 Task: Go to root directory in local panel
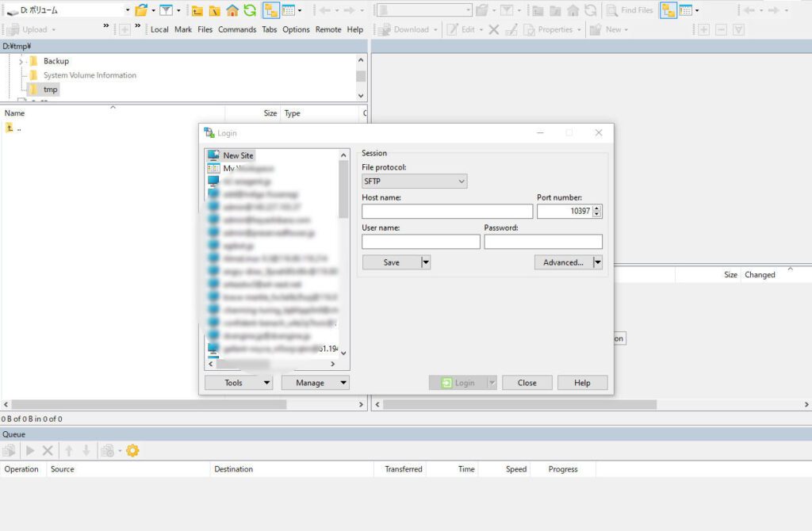(214, 10)
